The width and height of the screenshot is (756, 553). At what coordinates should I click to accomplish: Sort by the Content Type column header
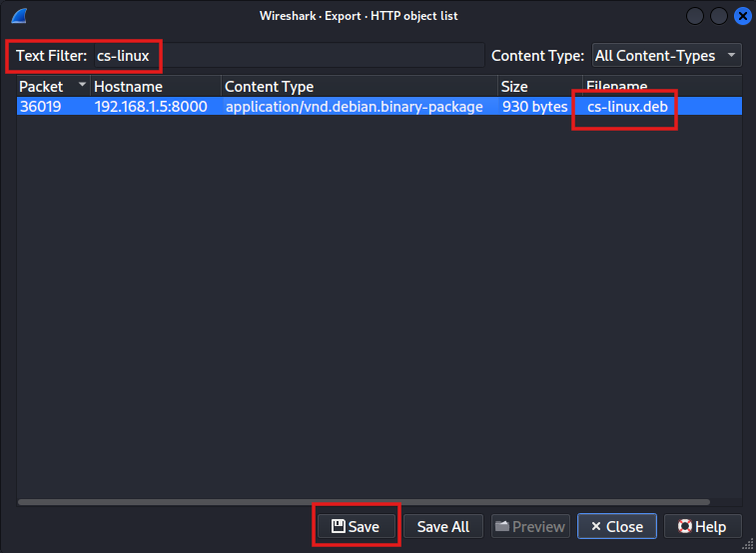360,86
